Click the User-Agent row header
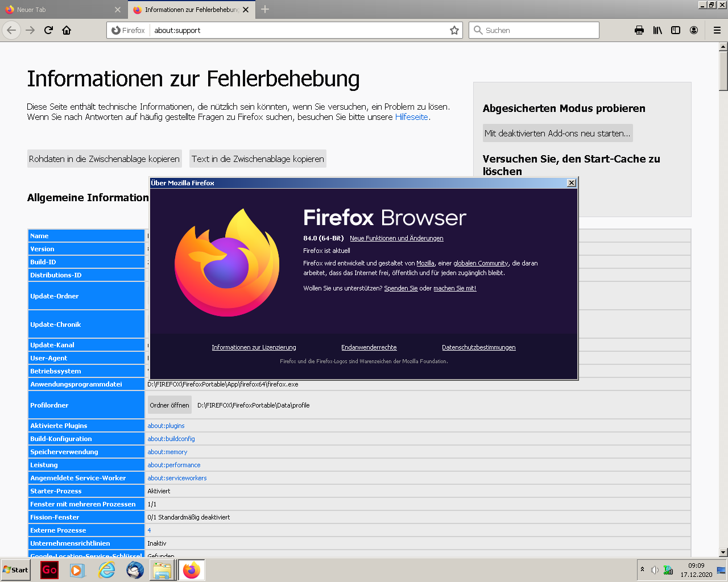The image size is (728, 582). [x=86, y=358]
